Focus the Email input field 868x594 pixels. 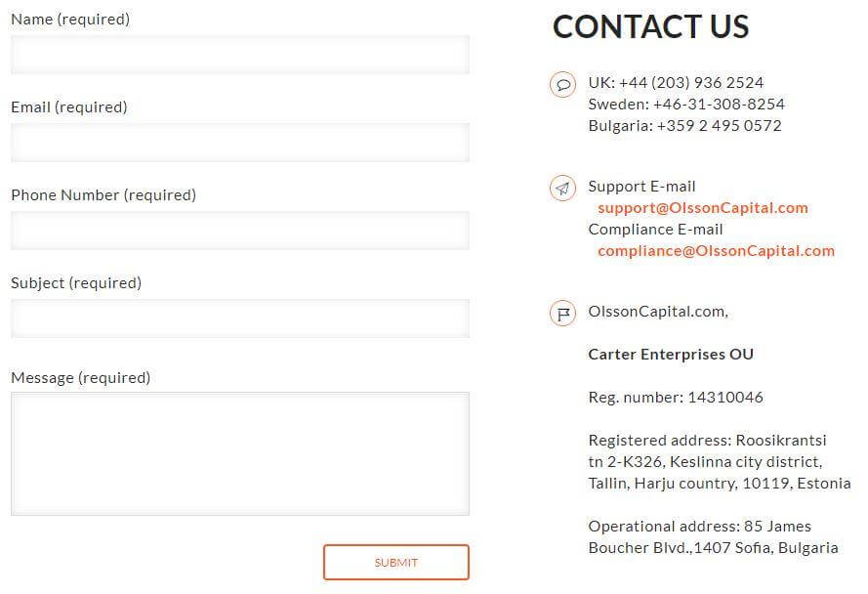click(240, 143)
